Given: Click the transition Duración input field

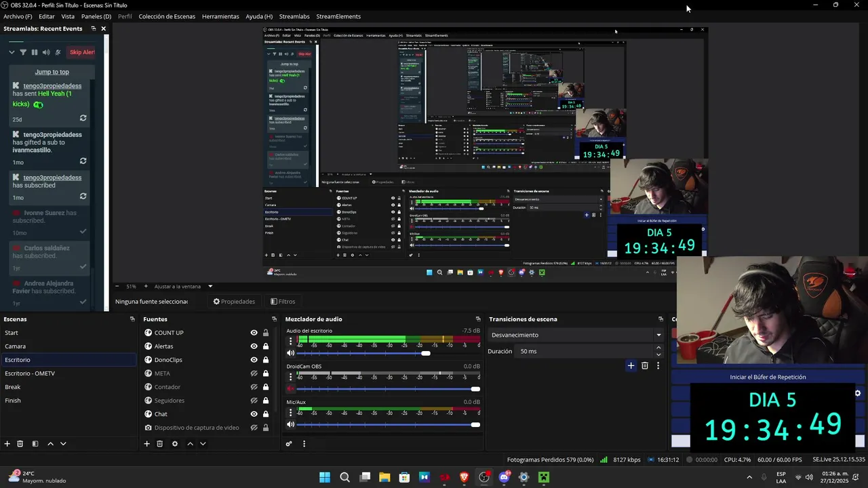Looking at the screenshot, I should point(585,351).
